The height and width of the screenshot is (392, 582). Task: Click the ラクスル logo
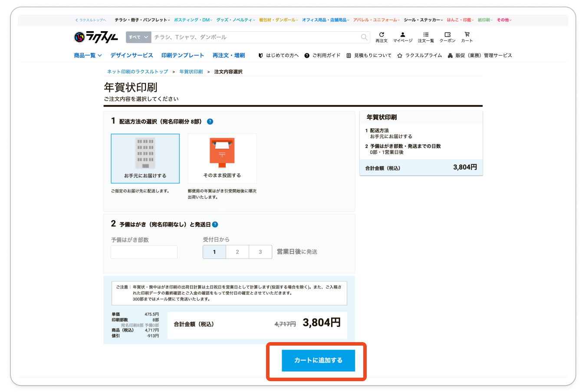pyautogui.click(x=96, y=37)
